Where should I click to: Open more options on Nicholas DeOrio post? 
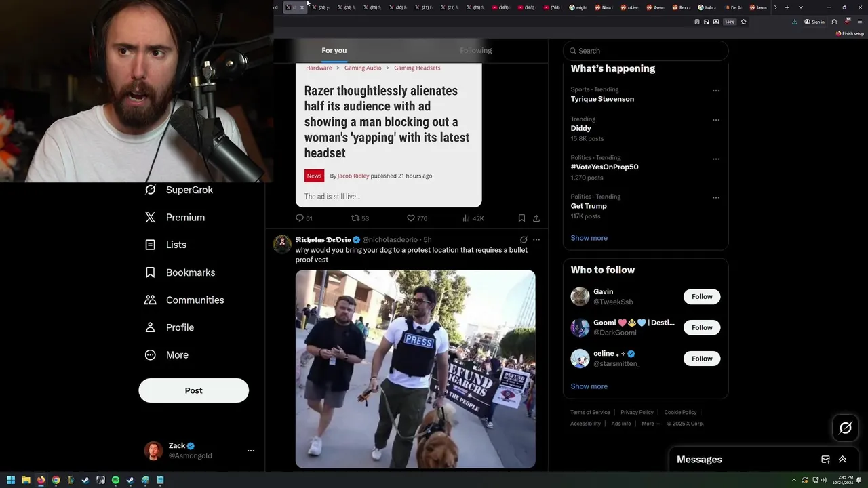point(536,240)
